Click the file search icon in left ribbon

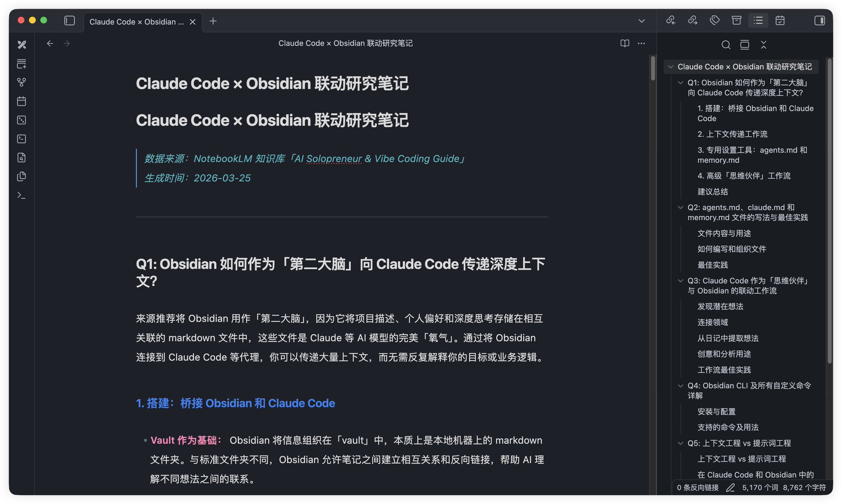pyautogui.click(x=22, y=157)
